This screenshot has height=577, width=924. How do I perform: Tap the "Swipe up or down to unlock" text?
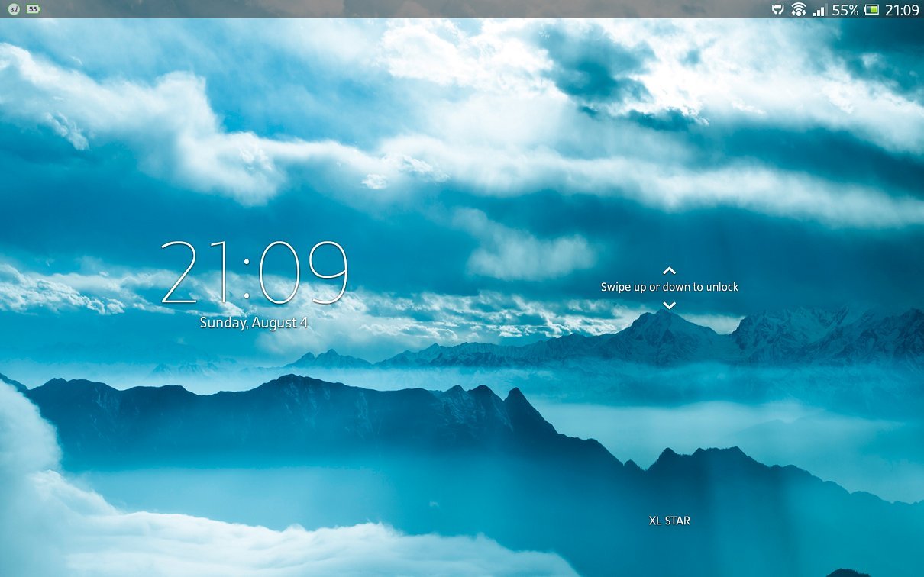670,287
